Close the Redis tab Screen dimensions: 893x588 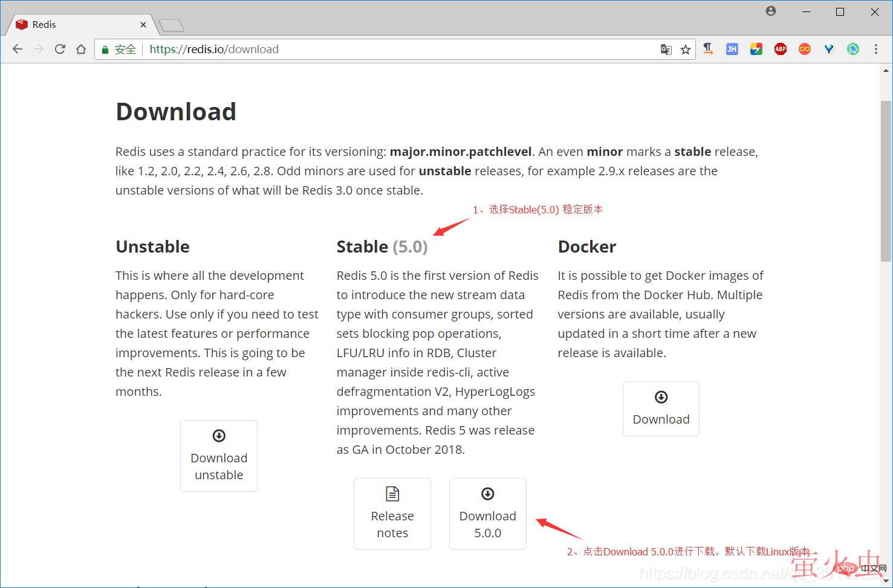[143, 25]
